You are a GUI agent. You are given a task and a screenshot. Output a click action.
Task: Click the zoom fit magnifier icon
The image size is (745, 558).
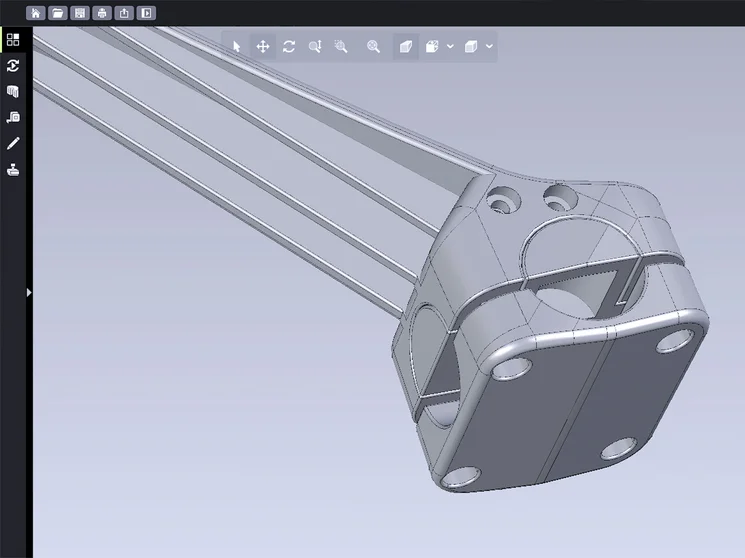coord(373,47)
